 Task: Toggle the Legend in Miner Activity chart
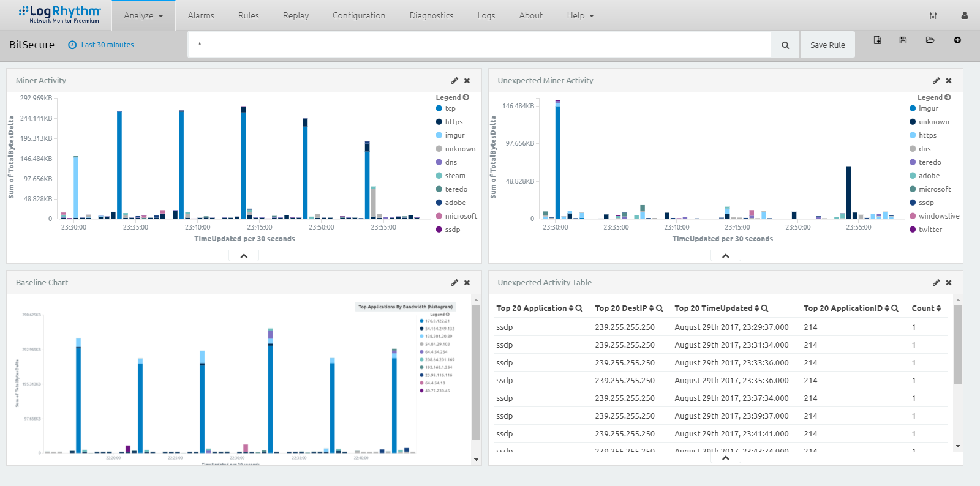[452, 97]
